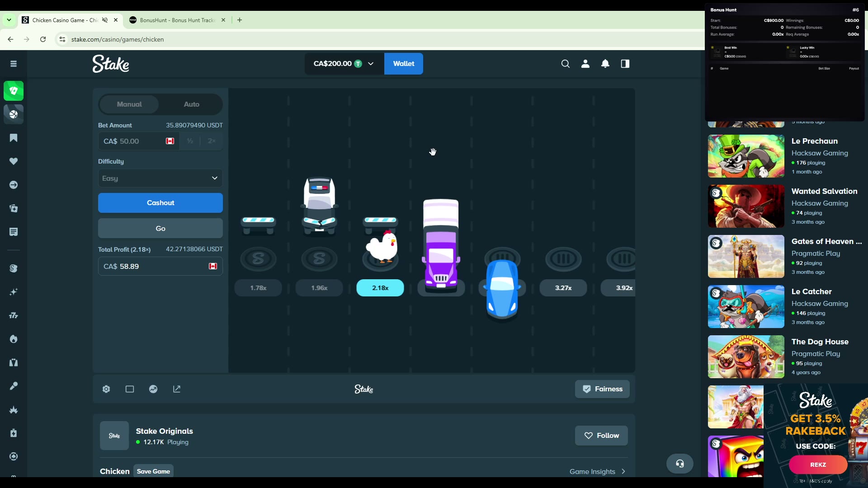
Task: Close the BonusHunt tab
Action: click(223, 20)
